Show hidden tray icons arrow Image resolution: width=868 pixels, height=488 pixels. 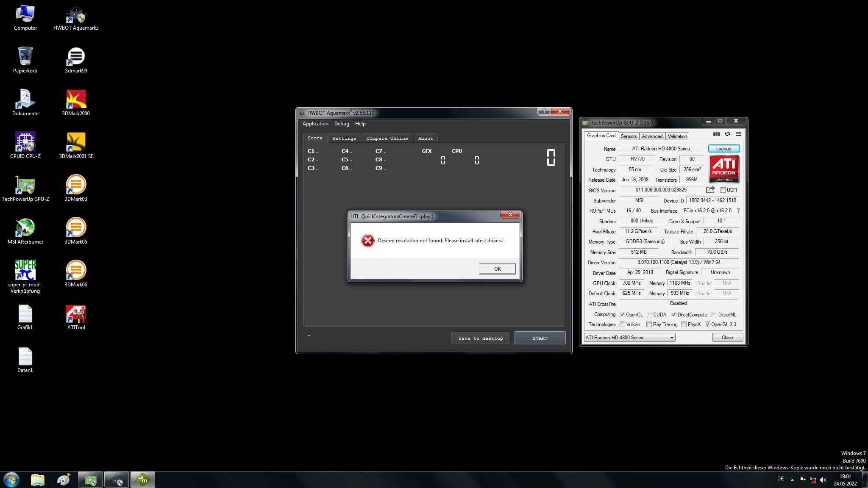tap(792, 480)
